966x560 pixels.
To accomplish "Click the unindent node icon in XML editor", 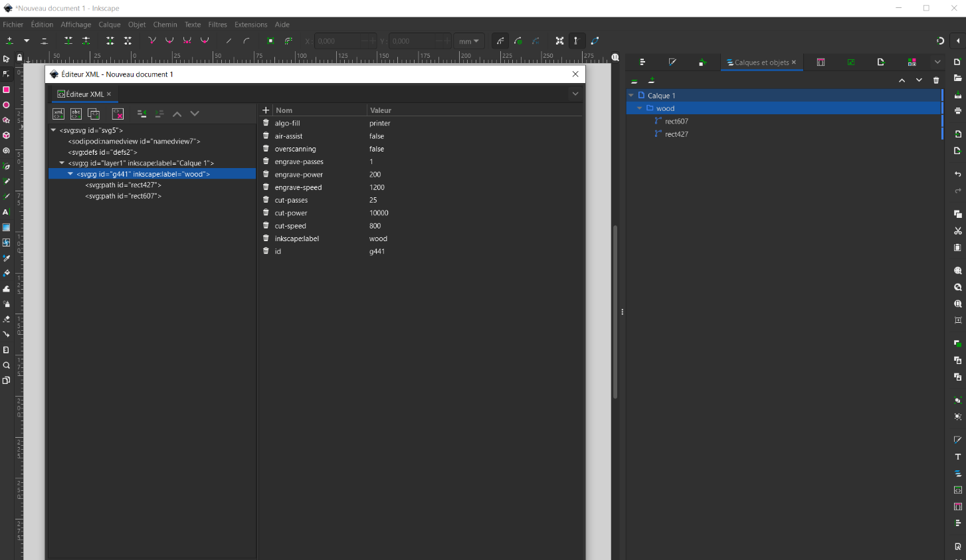I will (142, 114).
